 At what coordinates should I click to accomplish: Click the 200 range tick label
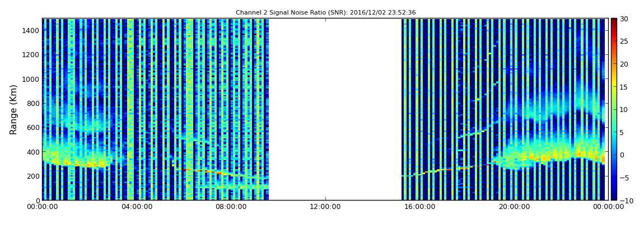pos(33,176)
